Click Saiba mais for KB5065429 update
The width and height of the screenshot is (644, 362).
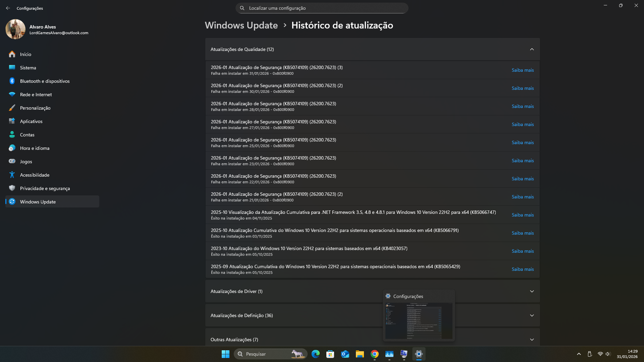[523, 269]
